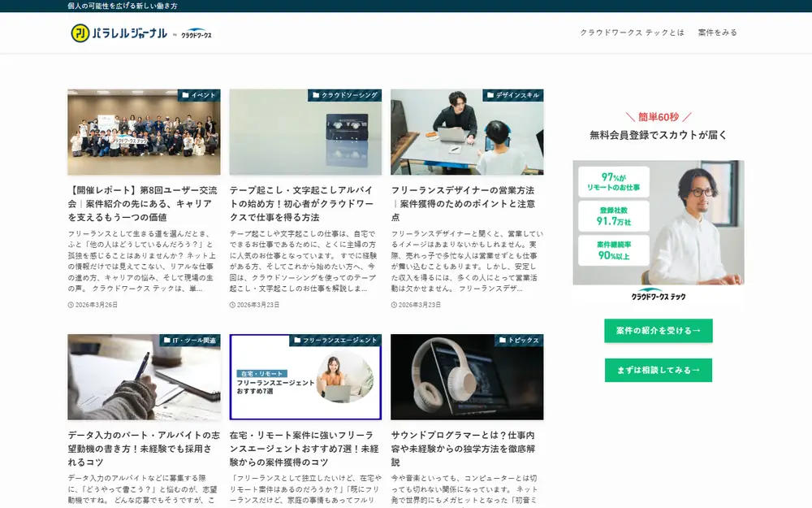Open the フリーランスエージェント category tag

(335, 340)
